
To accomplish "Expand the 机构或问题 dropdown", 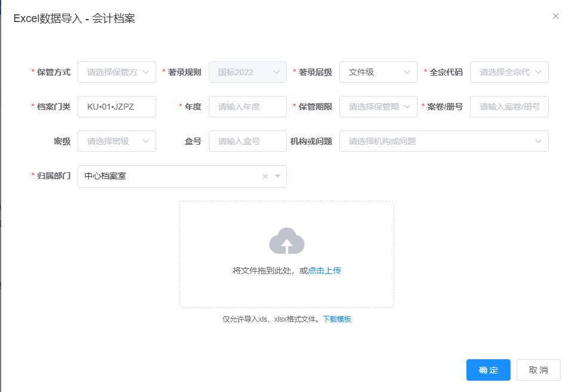I will click(444, 141).
